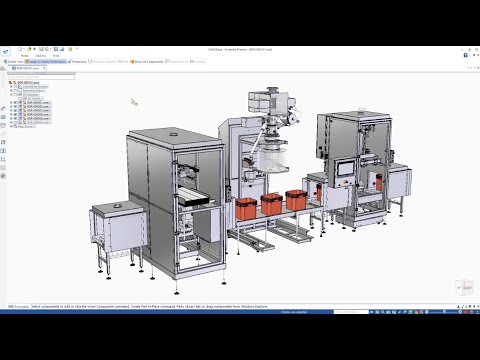This screenshot has height=360, width=480.
Task: Switch to the Home ribbon tab
Action: 25,56
